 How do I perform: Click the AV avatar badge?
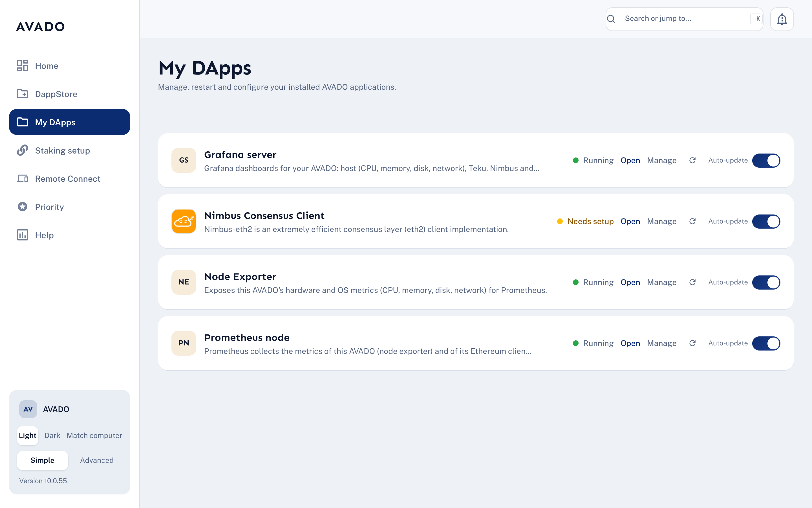28,409
